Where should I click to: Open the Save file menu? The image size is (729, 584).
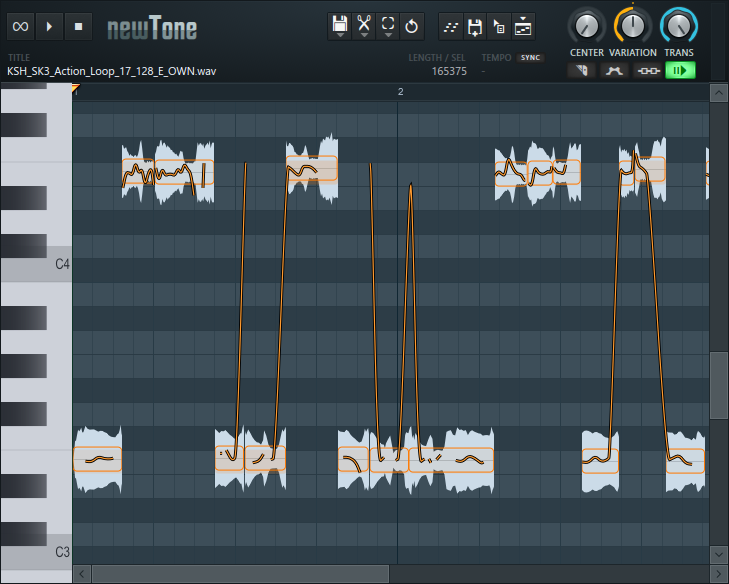click(x=340, y=25)
